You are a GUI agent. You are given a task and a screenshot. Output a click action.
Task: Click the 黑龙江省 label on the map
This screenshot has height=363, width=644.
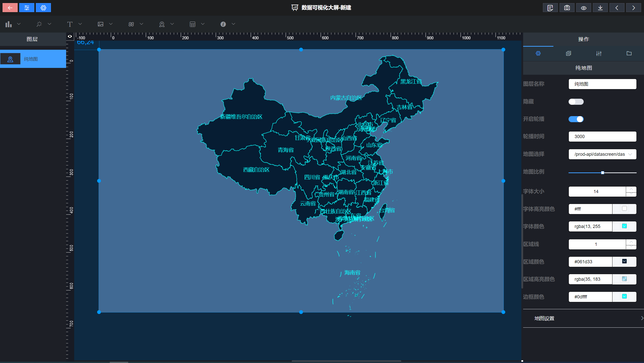411,82
